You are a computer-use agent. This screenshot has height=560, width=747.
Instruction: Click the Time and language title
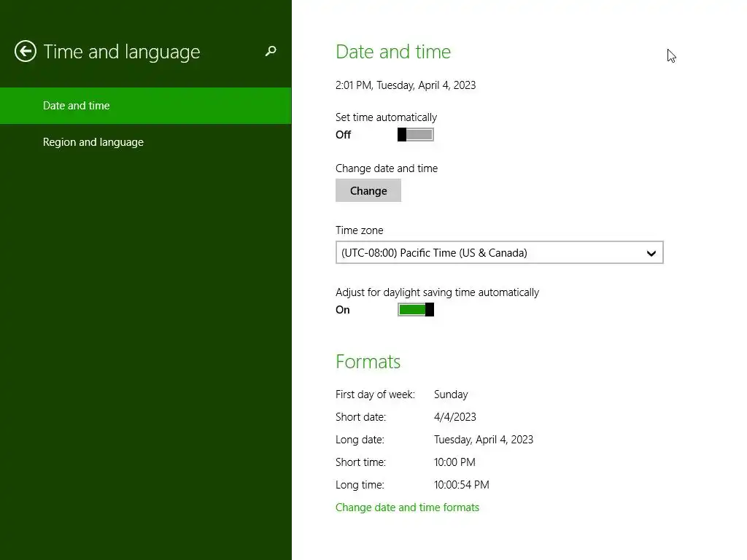click(x=122, y=52)
